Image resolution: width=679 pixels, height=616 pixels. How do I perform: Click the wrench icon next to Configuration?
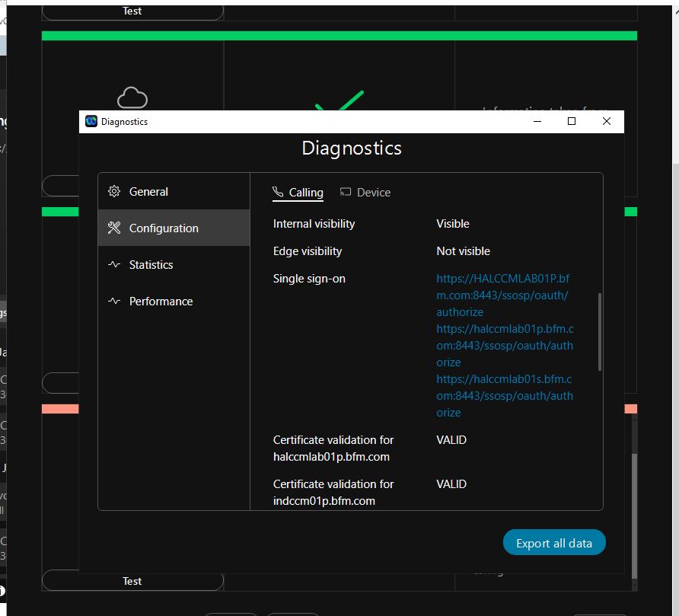tap(114, 228)
